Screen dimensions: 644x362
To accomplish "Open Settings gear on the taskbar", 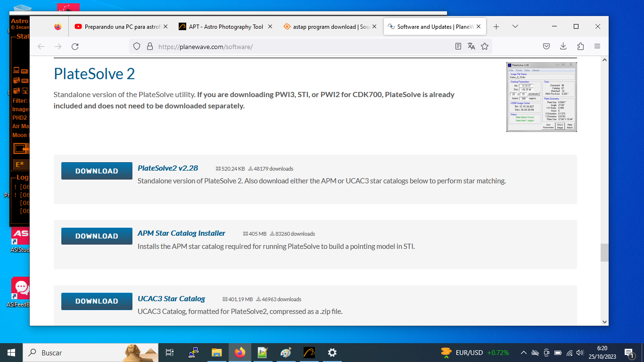I will 332,353.
